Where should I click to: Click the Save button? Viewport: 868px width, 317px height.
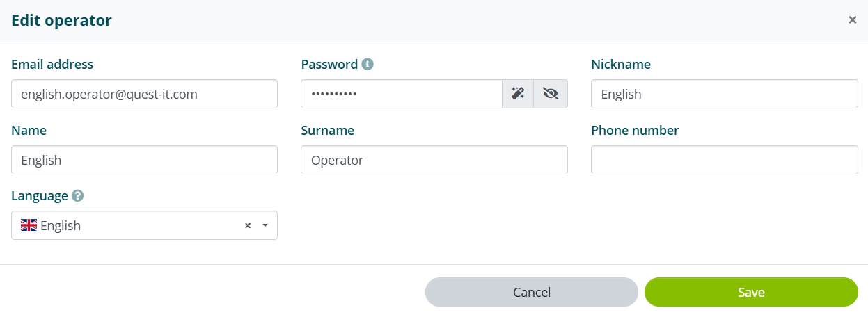coord(751,292)
